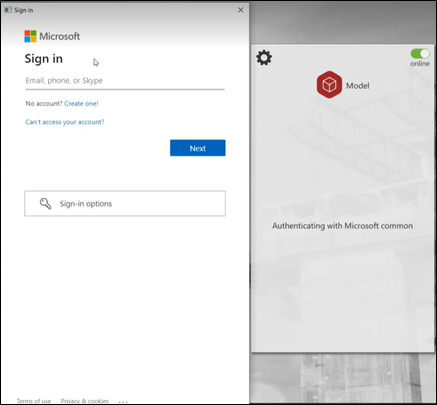Click the key icon in Sign-in options
Screen dimensions: 437x405
pyautogui.click(x=45, y=203)
